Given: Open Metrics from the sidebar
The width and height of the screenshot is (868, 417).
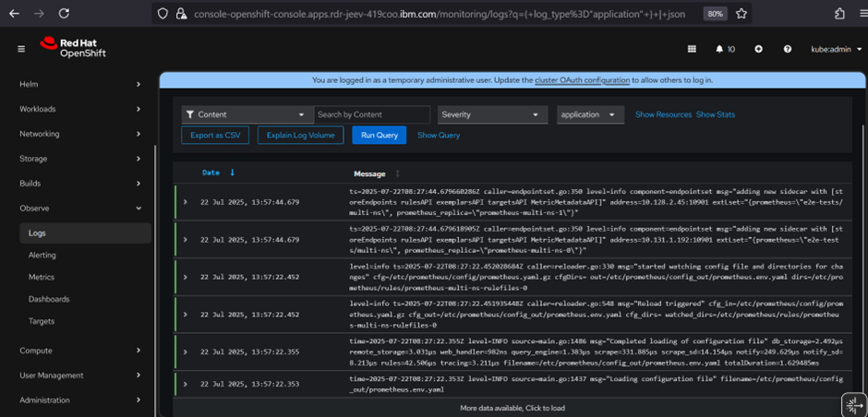Looking at the screenshot, I should click(x=42, y=277).
